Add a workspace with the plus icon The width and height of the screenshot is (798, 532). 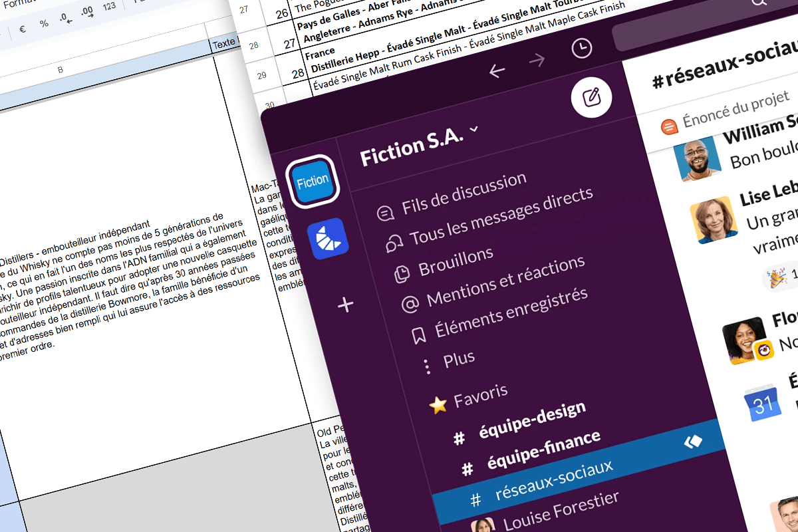[x=346, y=305]
